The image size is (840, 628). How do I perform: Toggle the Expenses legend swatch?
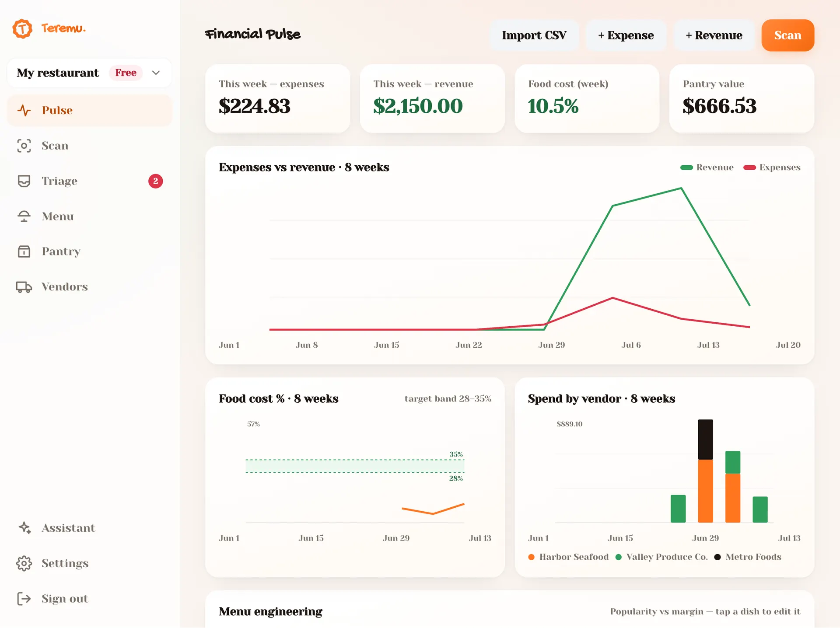(x=750, y=167)
